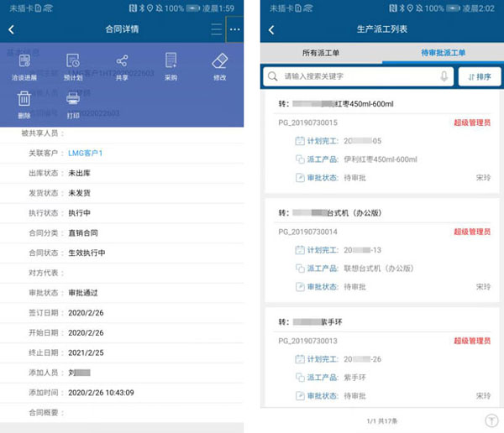This screenshot has height=433, width=504.
Task: Delete the contract with 删除 trash icon
Action: 25,104
